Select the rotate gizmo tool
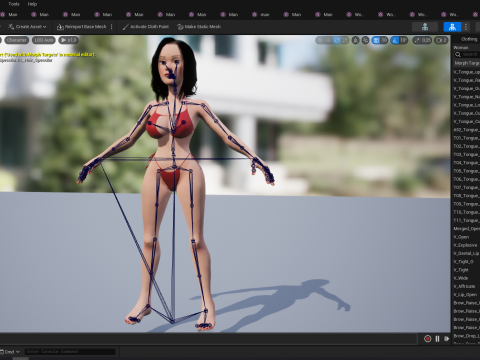The height and width of the screenshot is (360, 480). click(337, 40)
